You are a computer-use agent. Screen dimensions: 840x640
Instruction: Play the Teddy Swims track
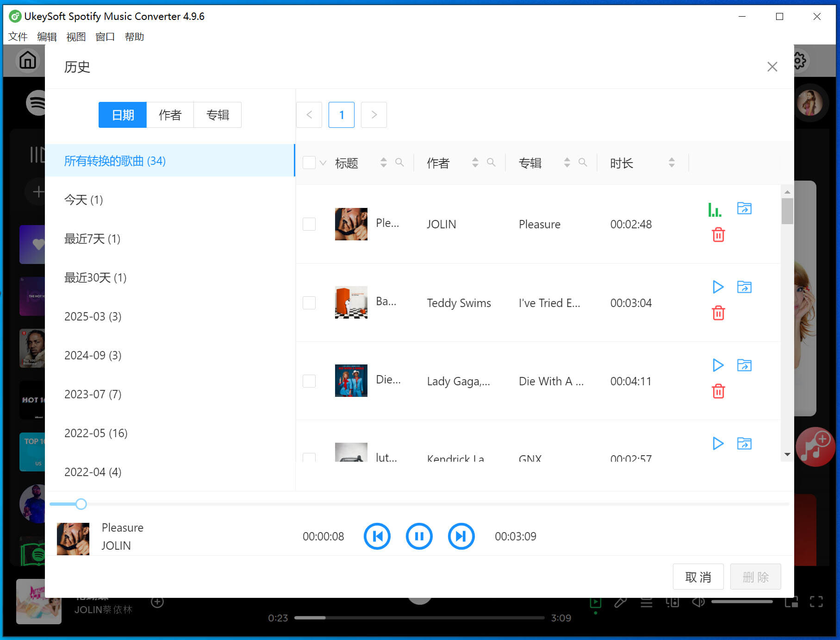[718, 287]
